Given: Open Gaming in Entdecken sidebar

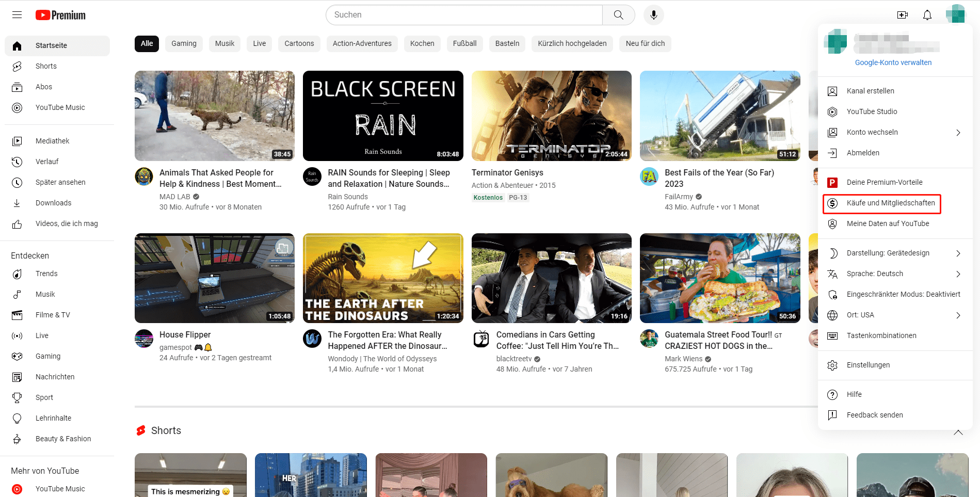Looking at the screenshot, I should point(57,356).
